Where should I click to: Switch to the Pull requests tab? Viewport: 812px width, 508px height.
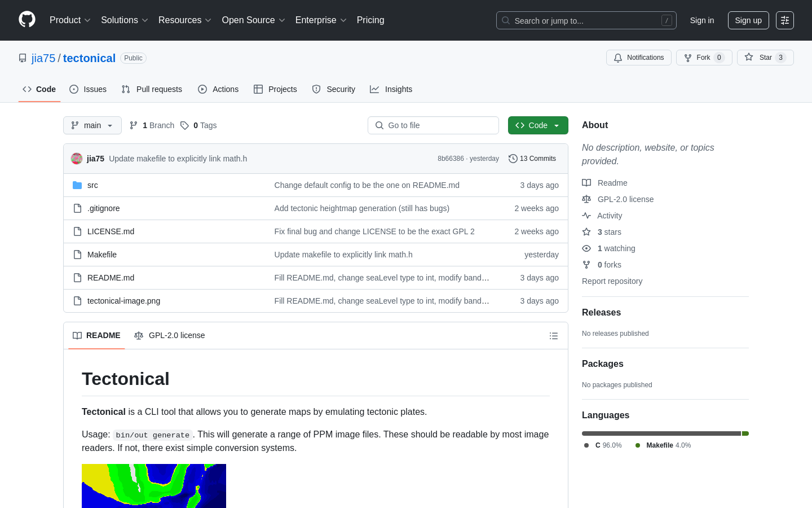pos(152,89)
